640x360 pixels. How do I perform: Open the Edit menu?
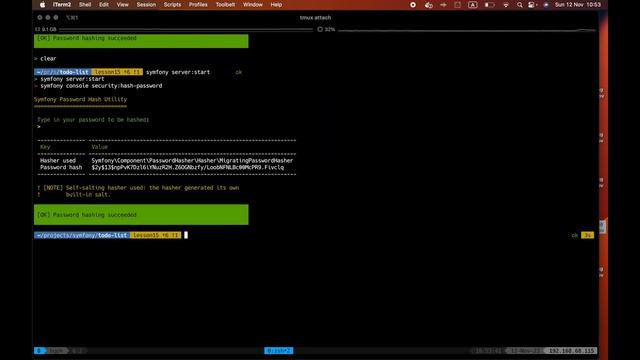(104, 5)
